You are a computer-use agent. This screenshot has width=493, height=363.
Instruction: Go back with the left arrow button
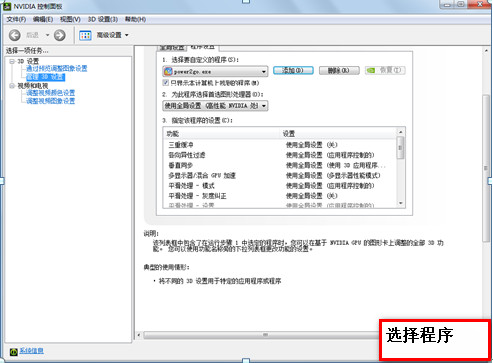[15, 35]
